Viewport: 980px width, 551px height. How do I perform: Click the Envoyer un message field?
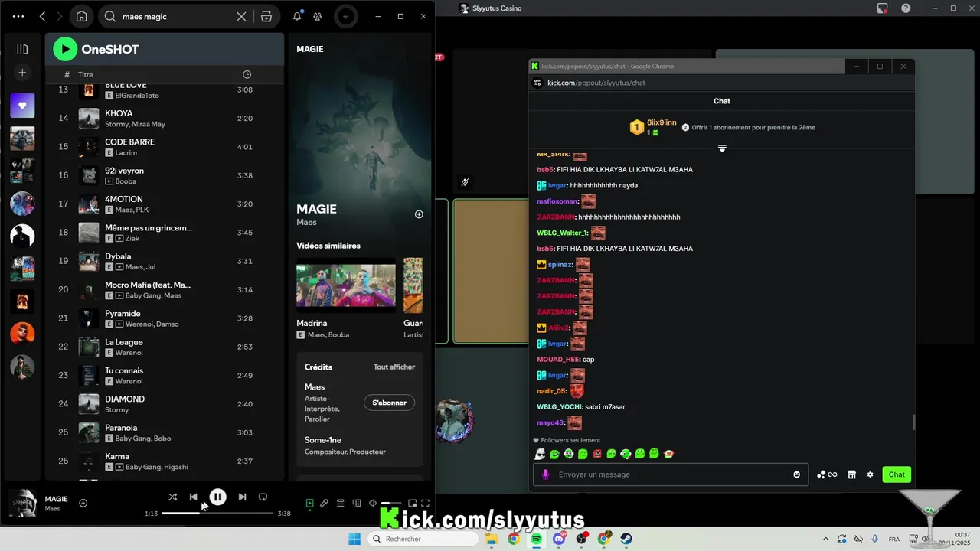pos(670,474)
